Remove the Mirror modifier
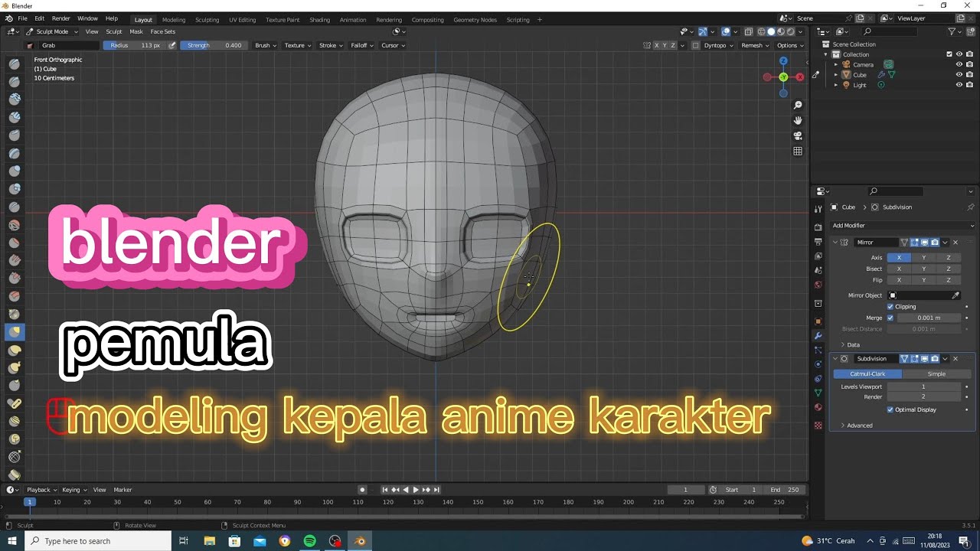The image size is (980, 551). (955, 242)
